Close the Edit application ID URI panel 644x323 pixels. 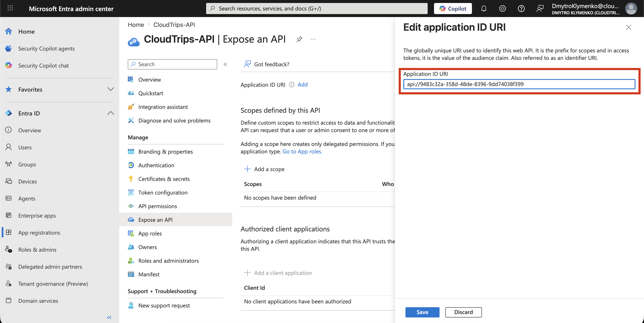[628, 27]
